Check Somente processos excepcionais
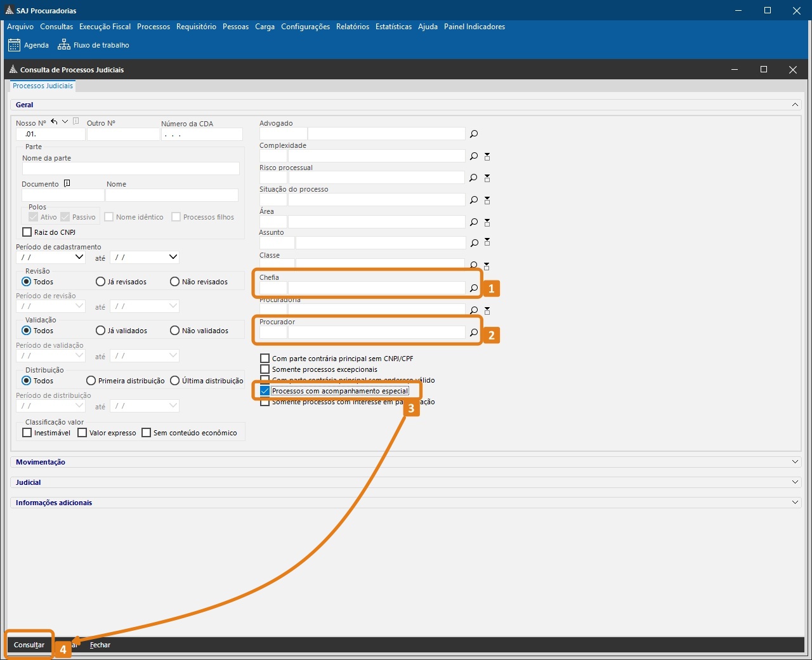The width and height of the screenshot is (812, 660). click(265, 369)
